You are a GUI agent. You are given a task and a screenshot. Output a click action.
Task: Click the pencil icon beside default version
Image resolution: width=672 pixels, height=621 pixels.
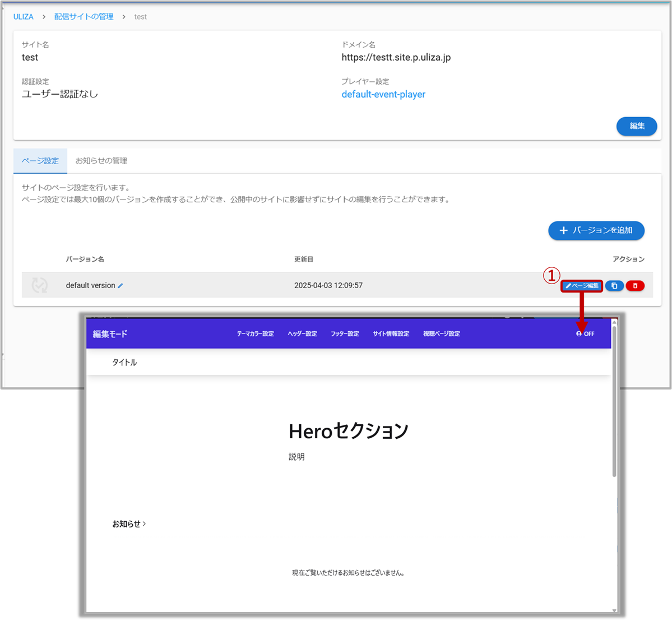[x=121, y=286]
